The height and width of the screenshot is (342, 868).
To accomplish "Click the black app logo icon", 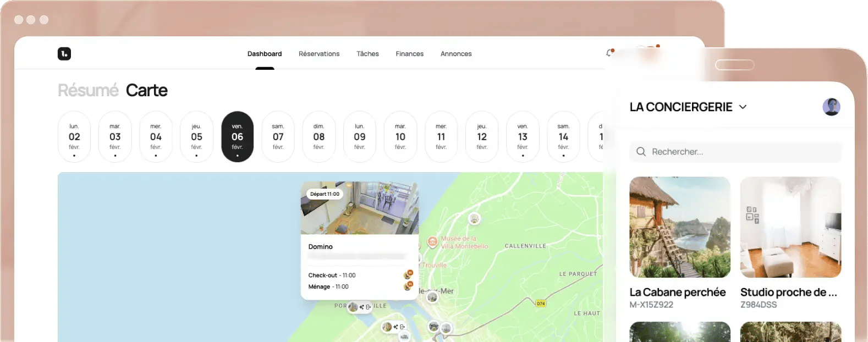I will (64, 53).
